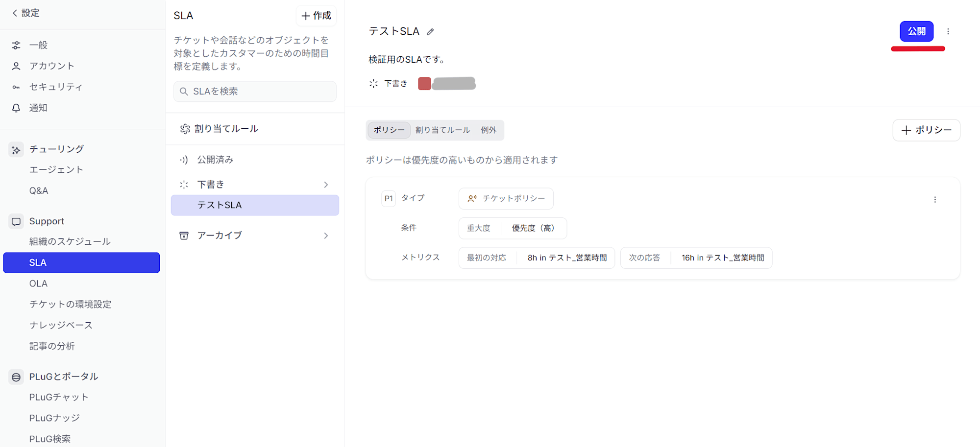Viewport: 980px width, 447px height.
Task: Click the チューリング section icon
Action: pos(16,149)
